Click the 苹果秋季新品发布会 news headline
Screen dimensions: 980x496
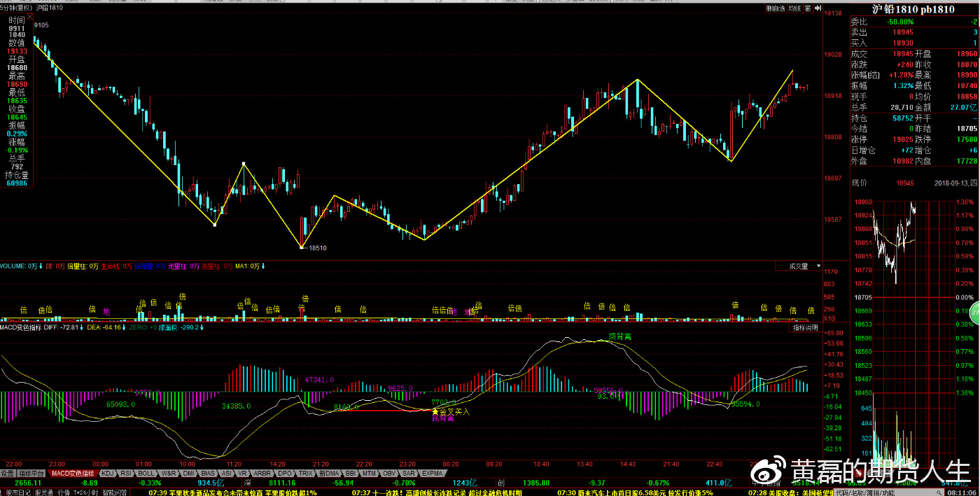click(x=232, y=493)
